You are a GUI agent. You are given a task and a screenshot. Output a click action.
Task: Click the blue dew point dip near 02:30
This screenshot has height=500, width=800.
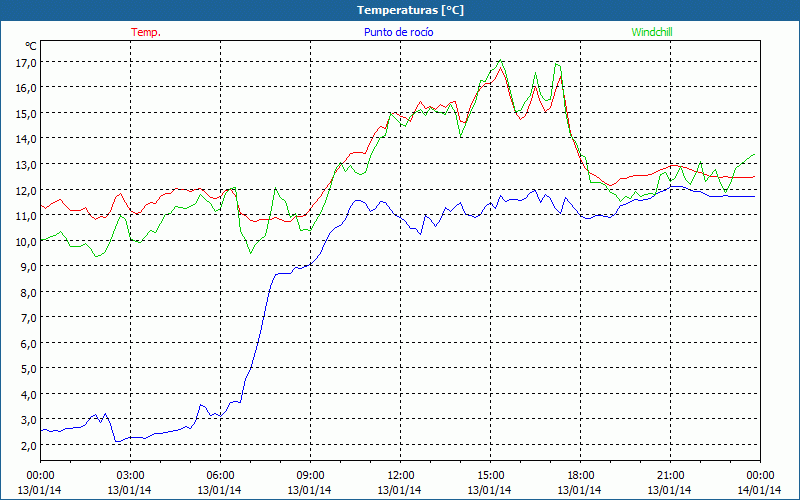pyautogui.click(x=118, y=441)
